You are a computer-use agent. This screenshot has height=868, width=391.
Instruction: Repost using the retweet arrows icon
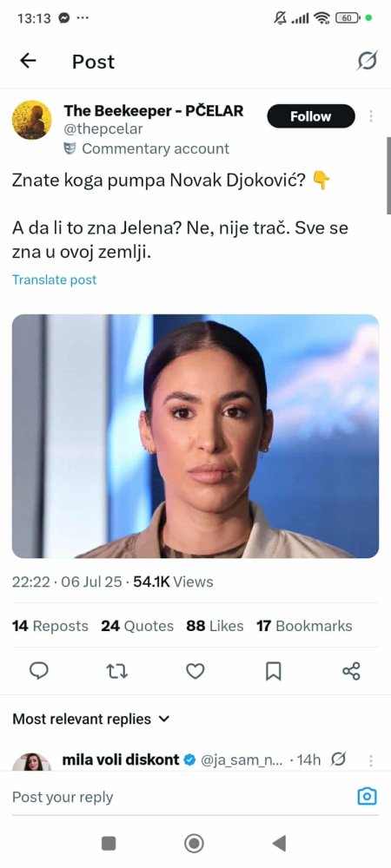[x=116, y=672]
